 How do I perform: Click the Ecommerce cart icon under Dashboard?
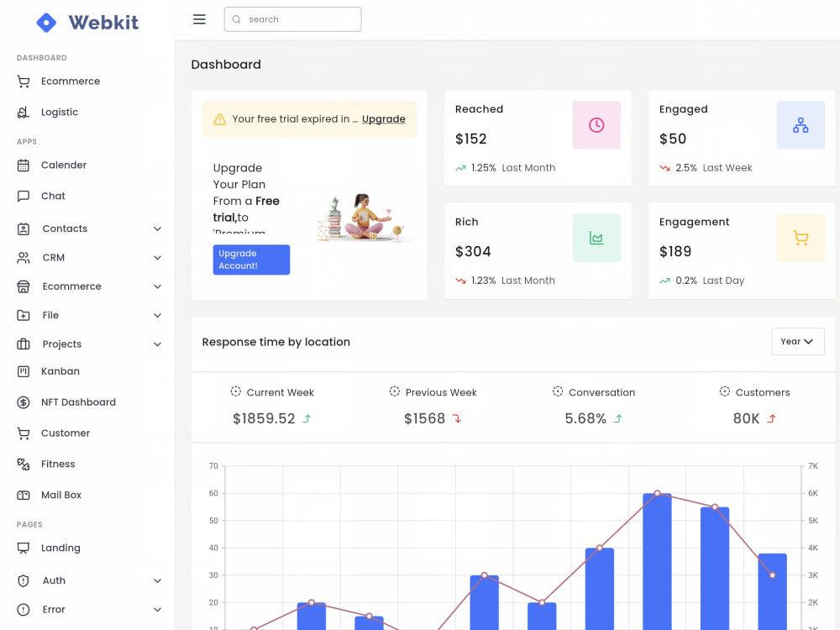coord(23,81)
